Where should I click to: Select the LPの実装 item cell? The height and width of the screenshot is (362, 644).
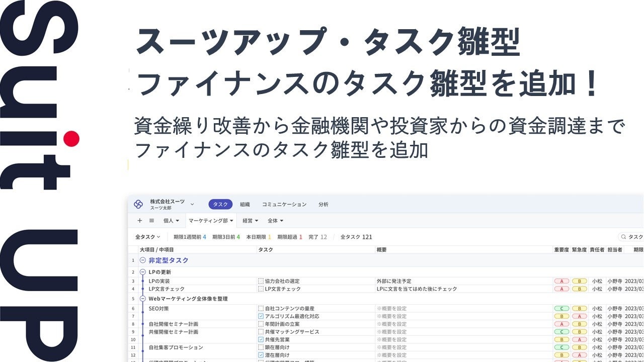click(159, 282)
